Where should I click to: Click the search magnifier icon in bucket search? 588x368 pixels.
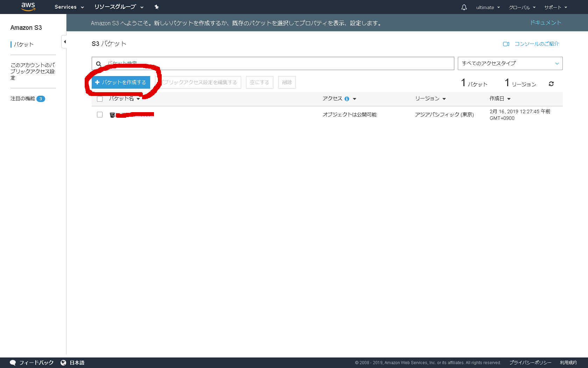tap(99, 64)
